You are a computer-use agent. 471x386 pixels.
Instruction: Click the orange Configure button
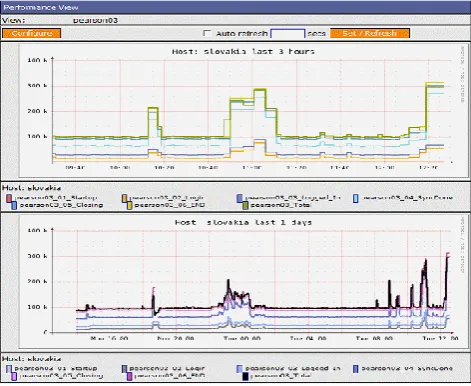31,33
